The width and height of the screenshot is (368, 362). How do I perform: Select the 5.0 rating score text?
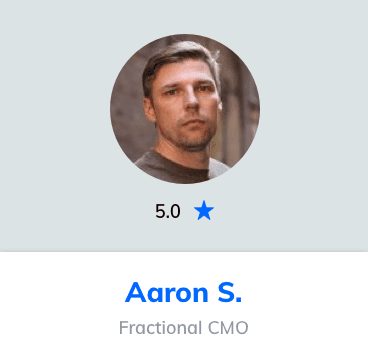(x=168, y=211)
